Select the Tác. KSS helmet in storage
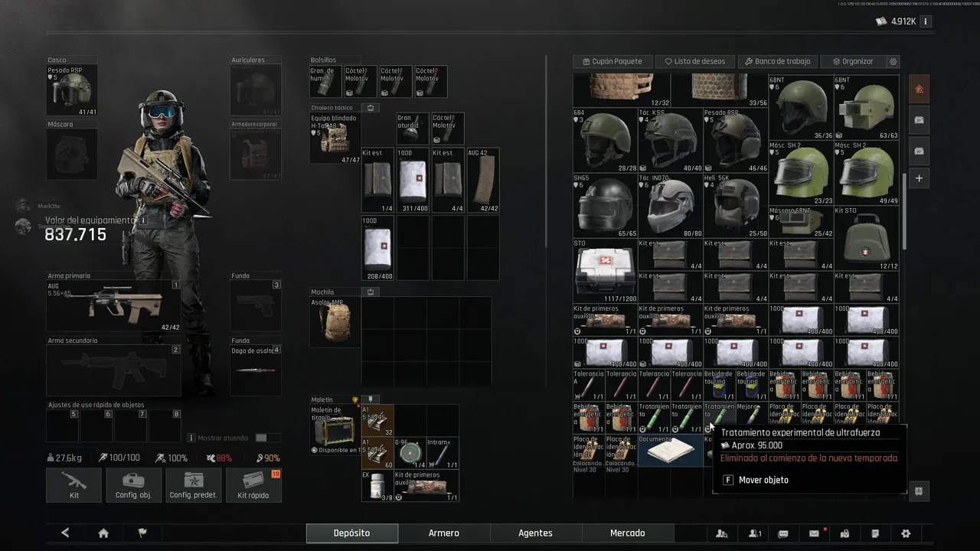 [x=670, y=140]
